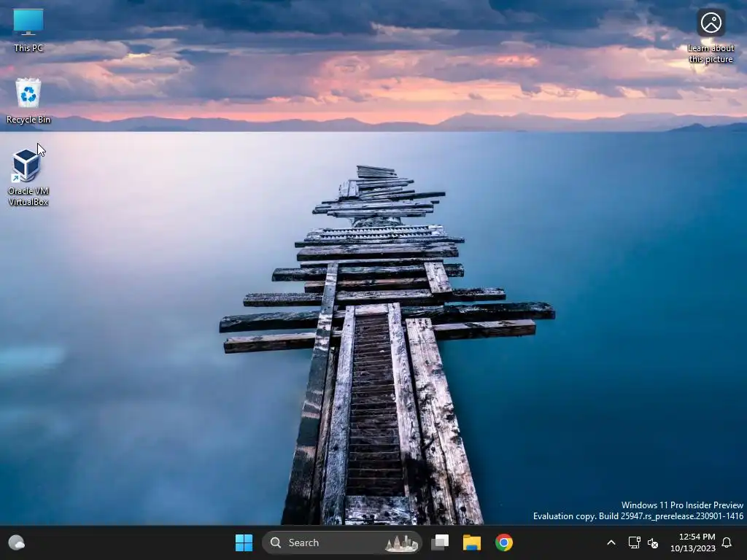The image size is (747, 560).
Task: Open the clock showing 12:54 PM
Action: point(693,542)
